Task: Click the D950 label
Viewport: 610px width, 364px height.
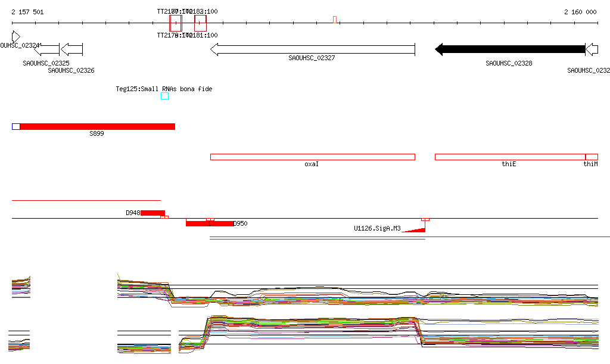Action: click(x=241, y=223)
